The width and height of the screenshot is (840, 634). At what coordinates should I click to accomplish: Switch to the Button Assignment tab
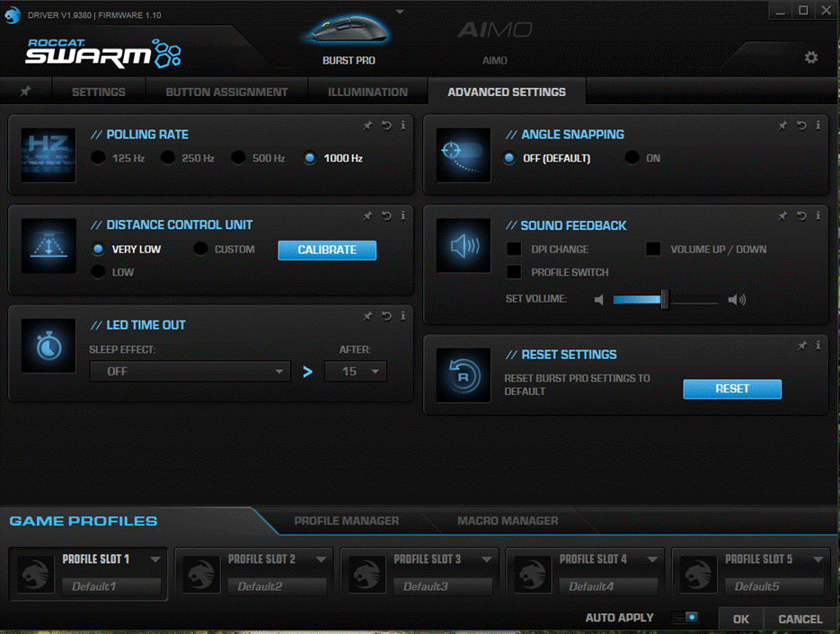[x=226, y=92]
